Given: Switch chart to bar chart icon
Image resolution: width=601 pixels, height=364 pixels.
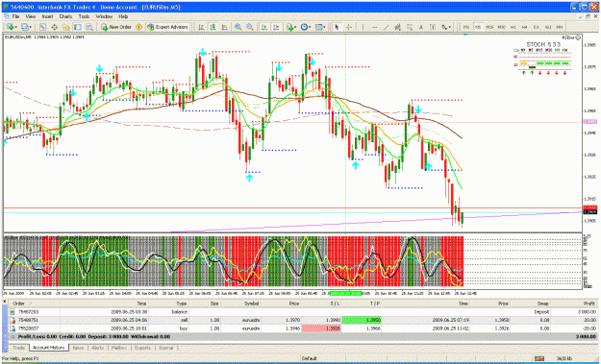Looking at the screenshot, I should click(201, 27).
